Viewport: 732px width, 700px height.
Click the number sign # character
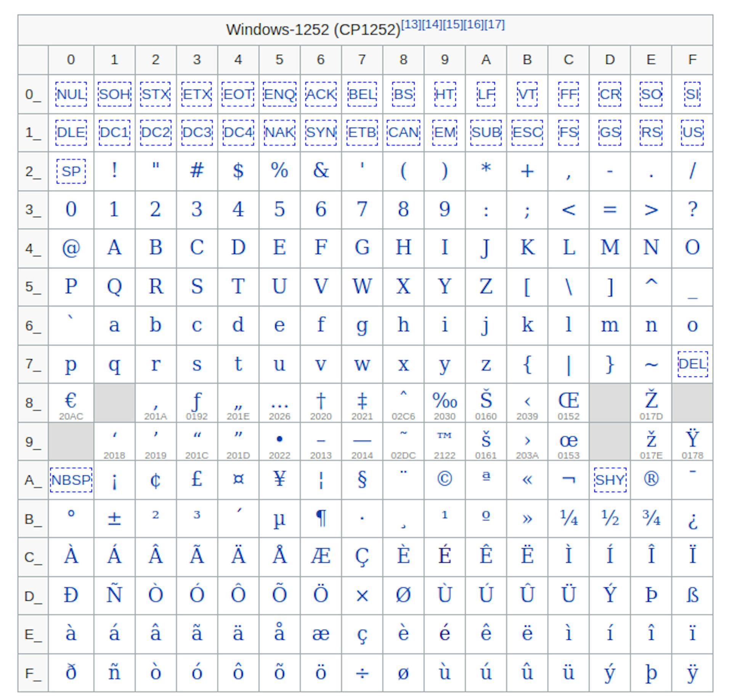coord(197,170)
